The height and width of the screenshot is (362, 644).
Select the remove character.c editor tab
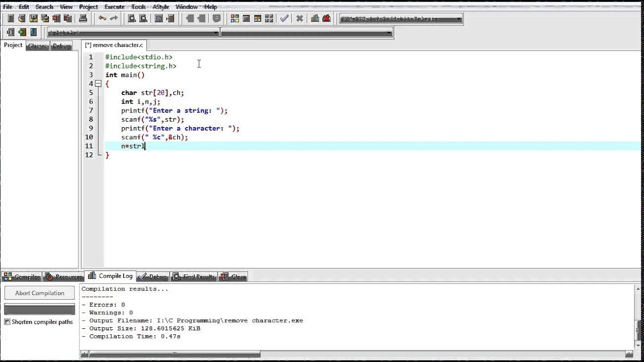pyautogui.click(x=115, y=45)
